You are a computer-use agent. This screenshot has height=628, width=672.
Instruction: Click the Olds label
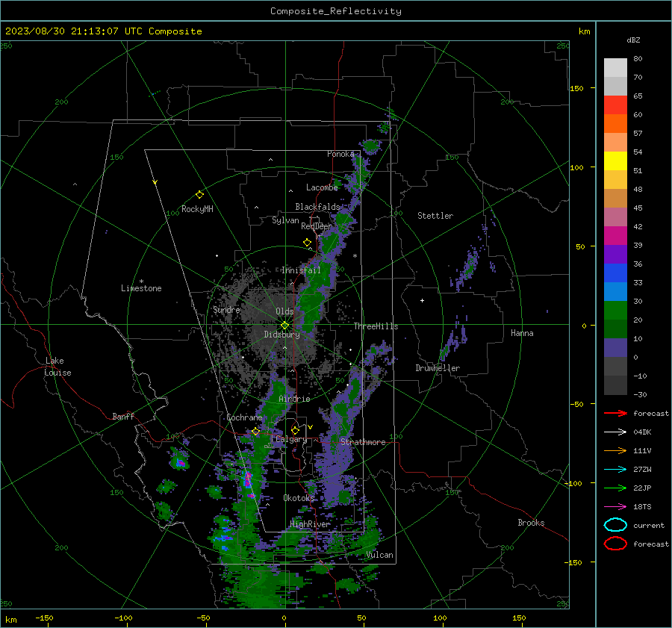click(284, 311)
